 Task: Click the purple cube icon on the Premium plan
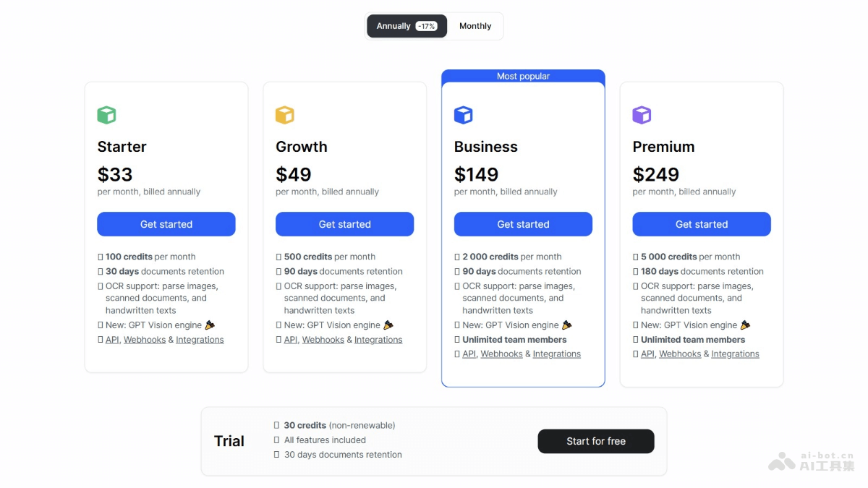[642, 114]
